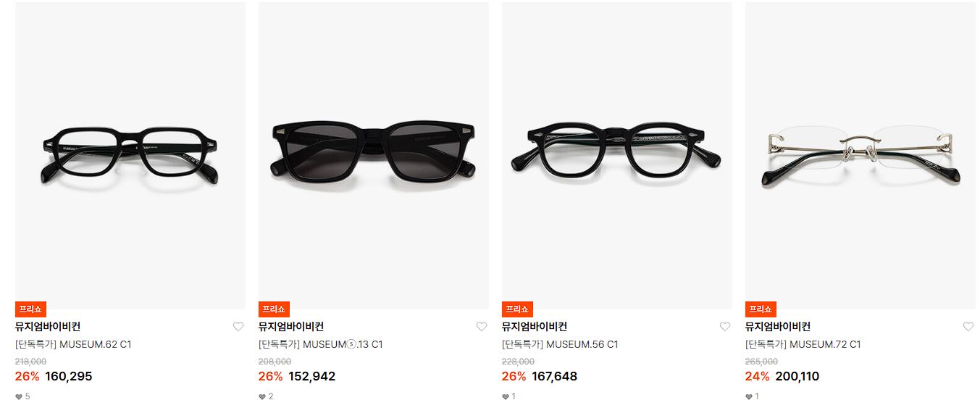This screenshot has width=980, height=400.
Task: Click the 프리쇼 badge under MUSEUM.56 product
Action: [517, 309]
